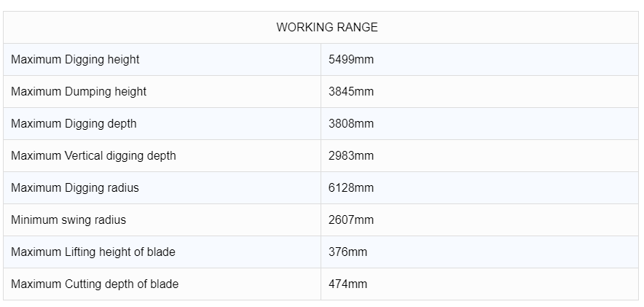Click the 3845mm value
Viewport: 644px width, 307px height.
[x=350, y=92]
